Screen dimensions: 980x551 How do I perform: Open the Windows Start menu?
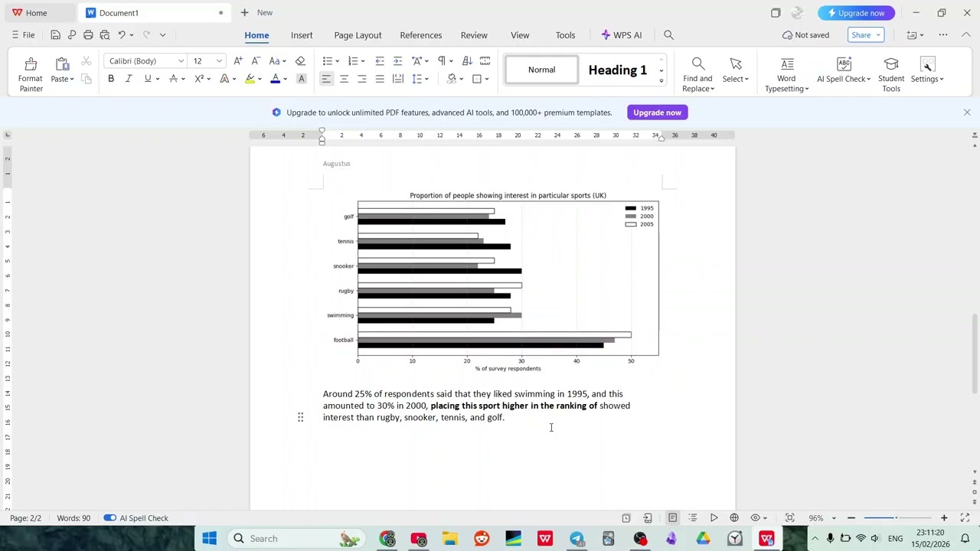209,539
